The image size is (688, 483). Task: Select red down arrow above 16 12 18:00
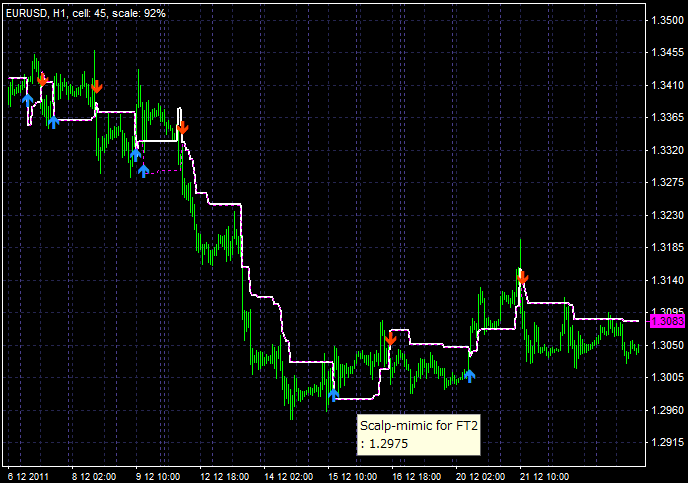tap(391, 339)
